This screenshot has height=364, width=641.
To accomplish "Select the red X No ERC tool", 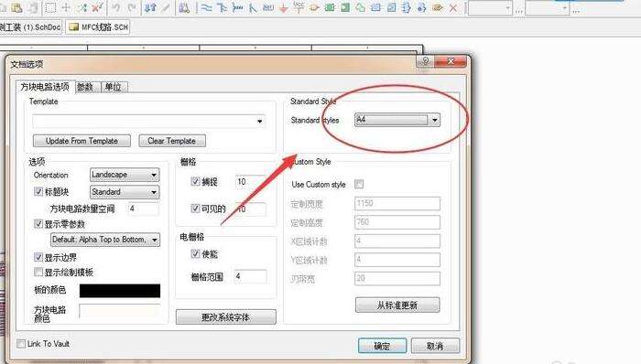I will [453, 7].
